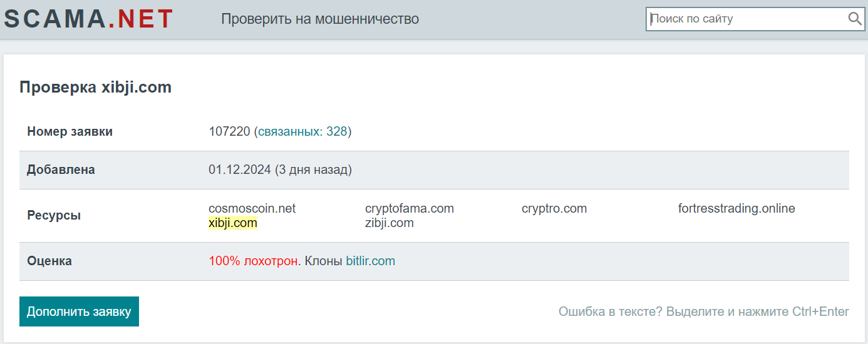
Task: Open the bitlir.com clone link
Action: tap(370, 261)
